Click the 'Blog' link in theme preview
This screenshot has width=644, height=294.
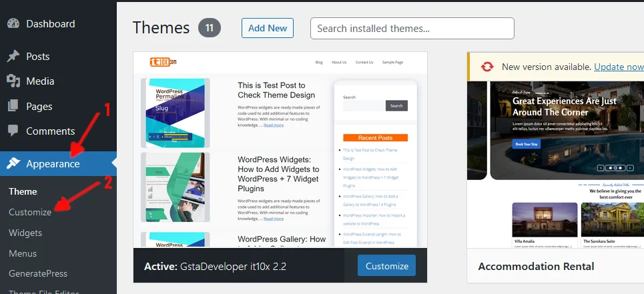319,62
